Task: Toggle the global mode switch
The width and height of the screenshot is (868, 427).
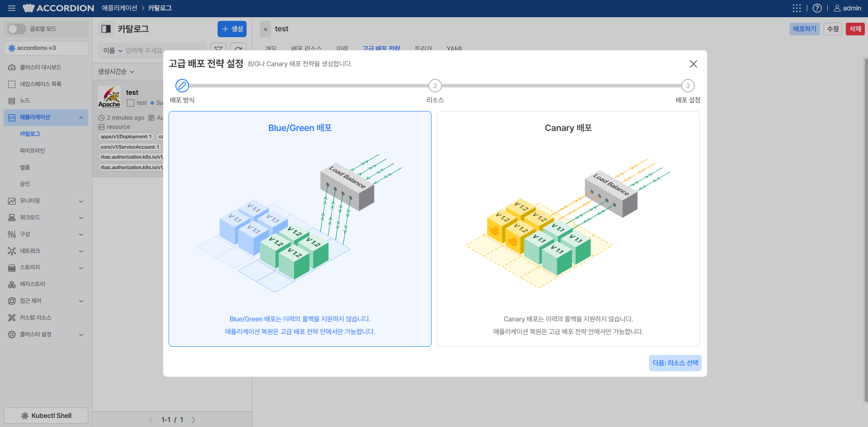Action: [17, 29]
